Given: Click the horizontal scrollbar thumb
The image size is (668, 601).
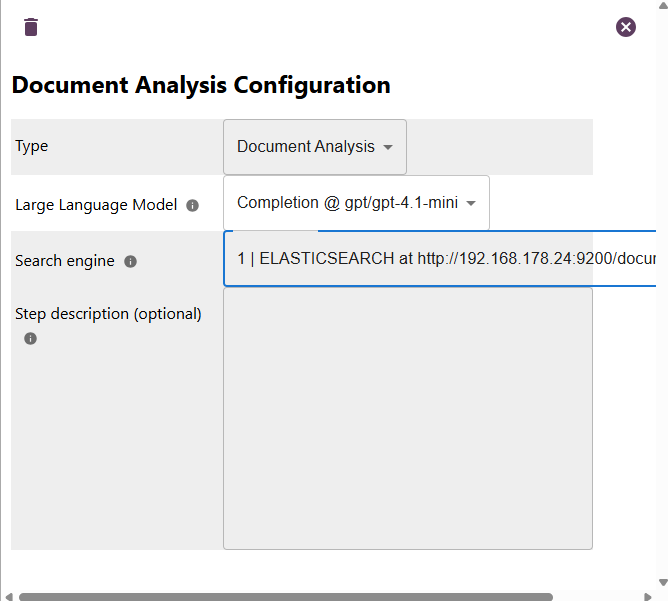Looking at the screenshot, I should 285,596.
